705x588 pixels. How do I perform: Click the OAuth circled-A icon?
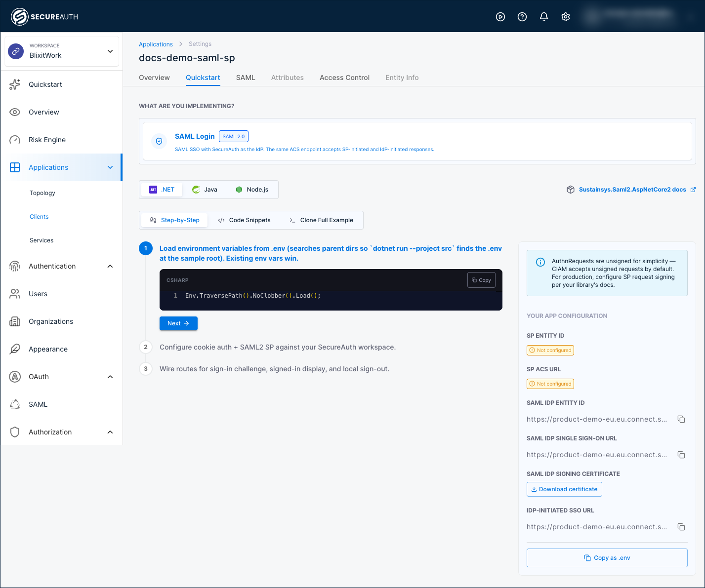point(15,377)
